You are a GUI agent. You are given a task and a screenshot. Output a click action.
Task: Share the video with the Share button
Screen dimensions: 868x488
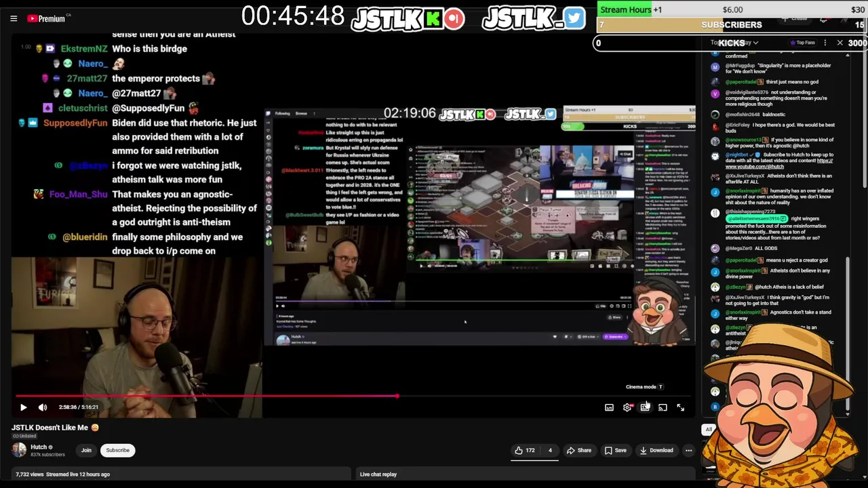[x=579, y=450]
